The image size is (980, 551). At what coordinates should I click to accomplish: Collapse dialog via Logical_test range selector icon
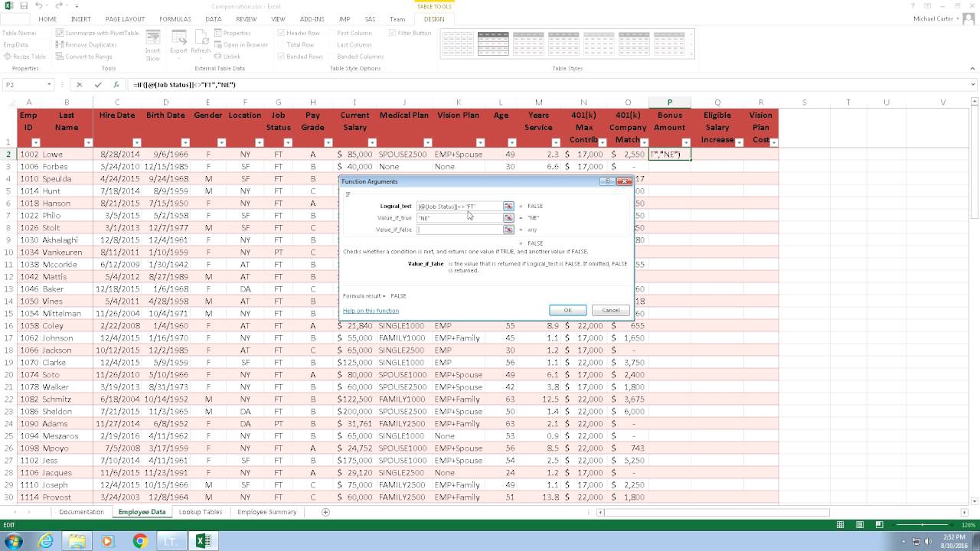508,206
